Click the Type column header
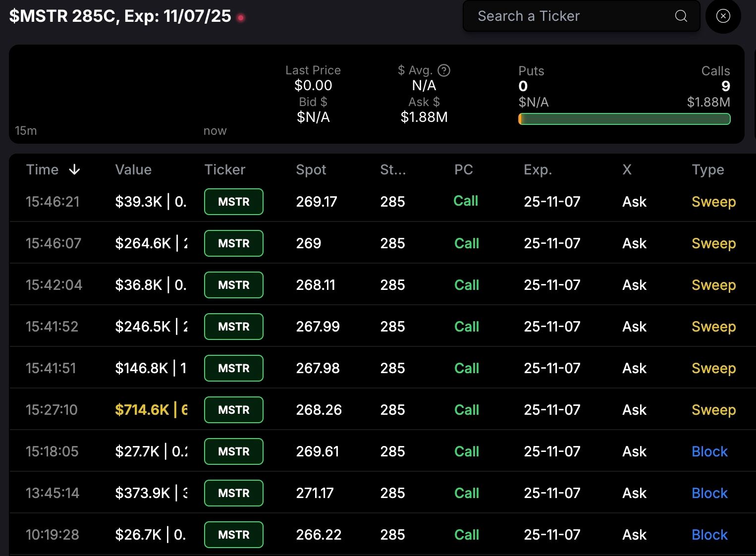 pos(708,170)
